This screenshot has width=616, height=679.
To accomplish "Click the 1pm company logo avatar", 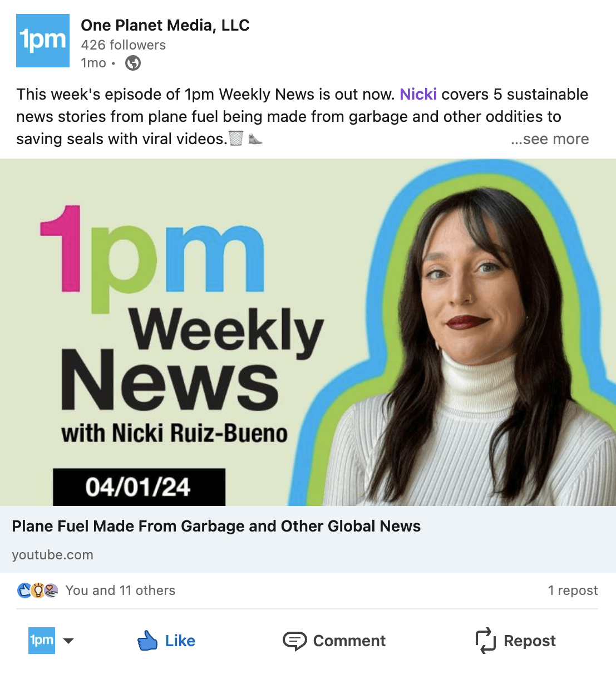I will pyautogui.click(x=43, y=41).
